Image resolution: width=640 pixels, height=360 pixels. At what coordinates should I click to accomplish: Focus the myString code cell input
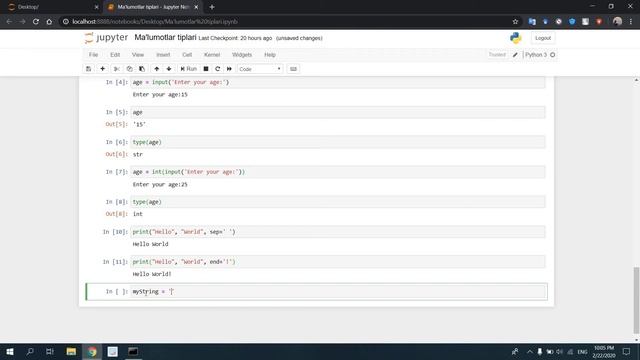coord(338,291)
